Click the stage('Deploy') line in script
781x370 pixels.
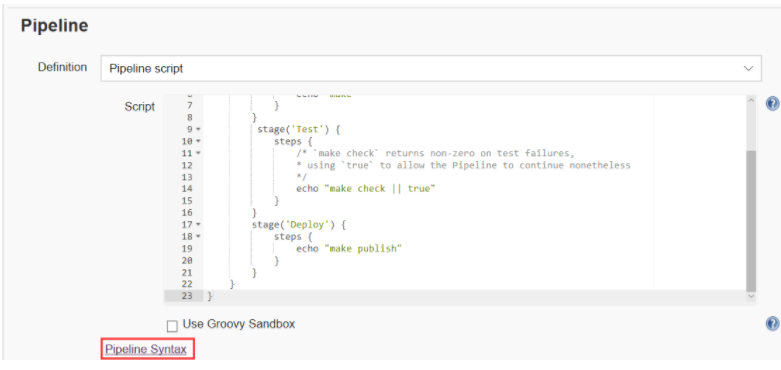click(x=299, y=225)
